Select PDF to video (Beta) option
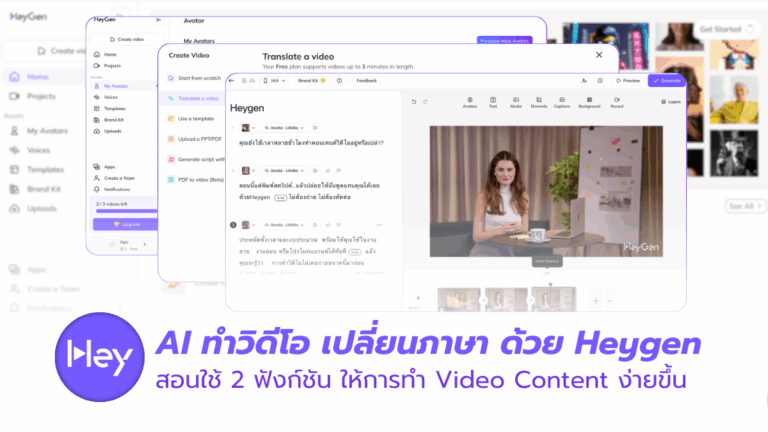The image size is (768, 432). click(195, 180)
